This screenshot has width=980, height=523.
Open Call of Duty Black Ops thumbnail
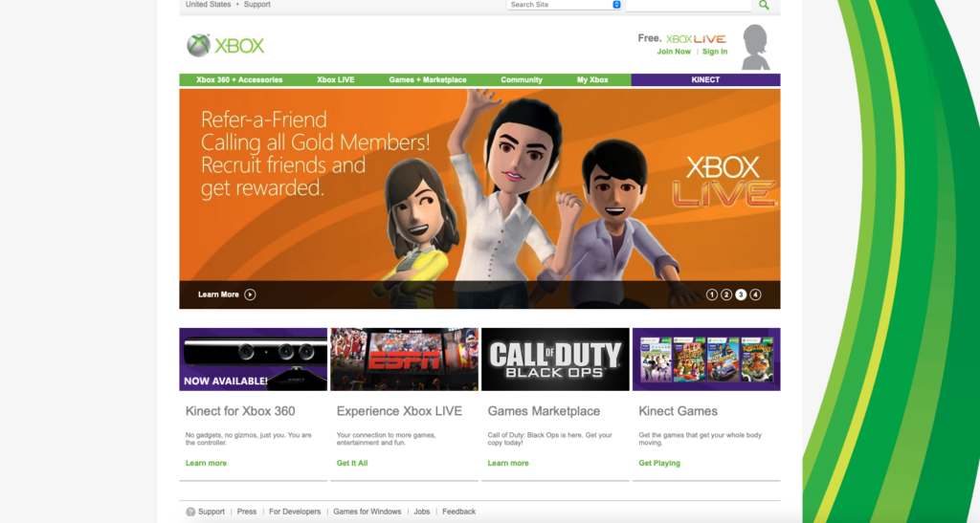tap(556, 360)
